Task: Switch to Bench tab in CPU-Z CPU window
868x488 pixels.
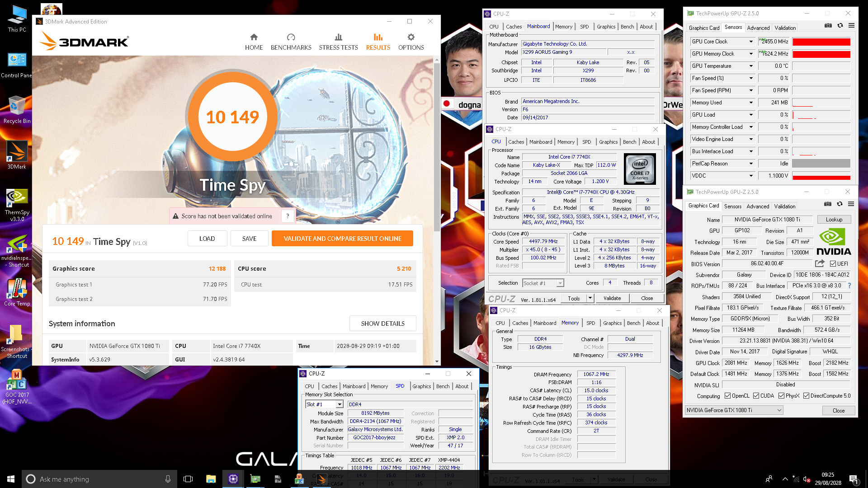Action: [629, 142]
